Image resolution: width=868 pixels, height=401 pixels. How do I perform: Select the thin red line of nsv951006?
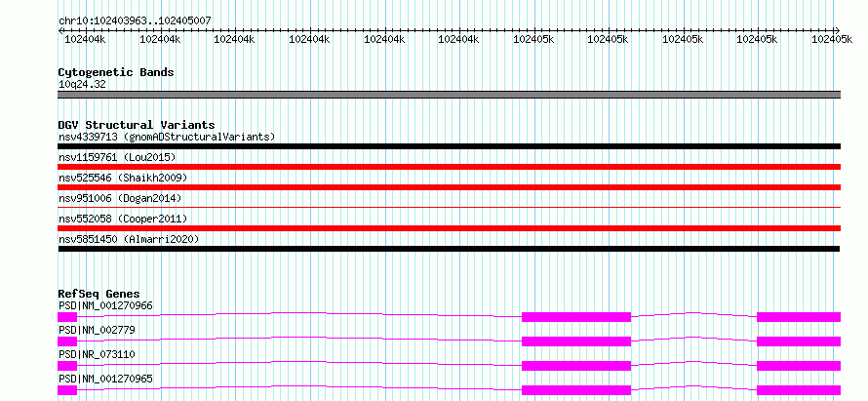[449, 207]
